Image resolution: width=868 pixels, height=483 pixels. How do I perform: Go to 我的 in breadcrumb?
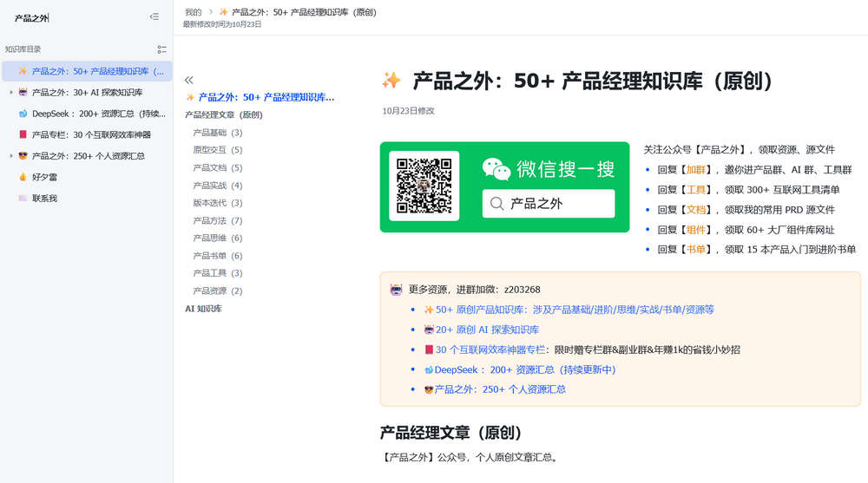tap(194, 12)
